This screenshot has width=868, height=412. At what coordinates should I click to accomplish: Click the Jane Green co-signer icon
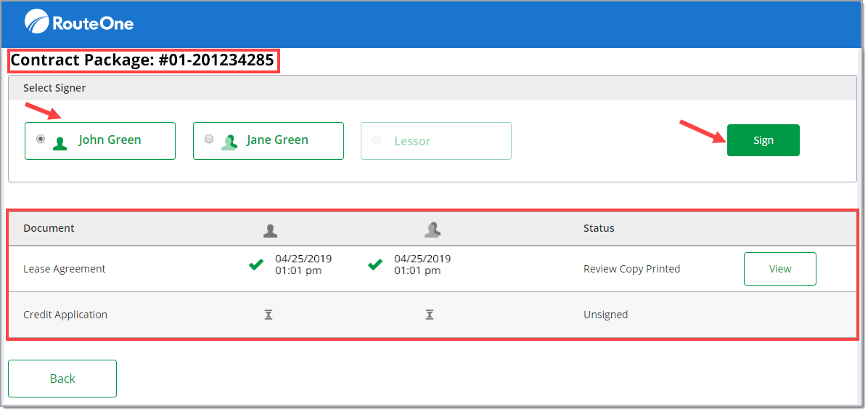(229, 142)
